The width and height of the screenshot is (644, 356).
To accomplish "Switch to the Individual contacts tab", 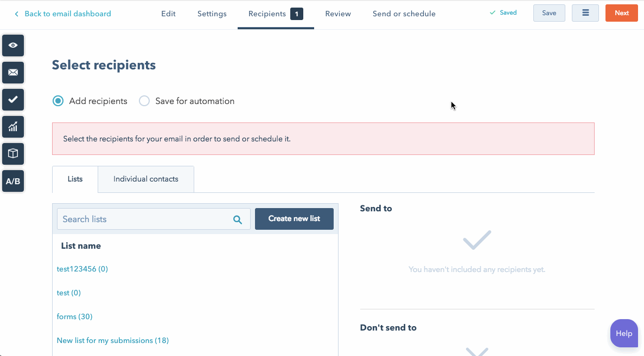I will coord(146,179).
